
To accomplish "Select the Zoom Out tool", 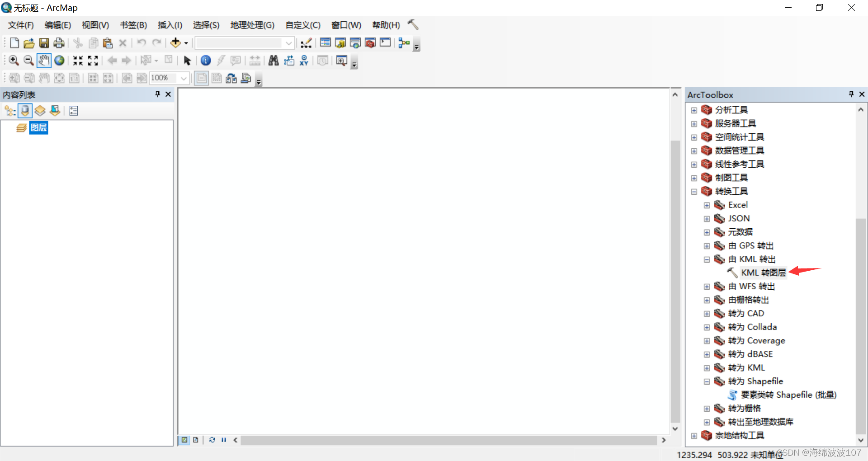I will point(28,61).
